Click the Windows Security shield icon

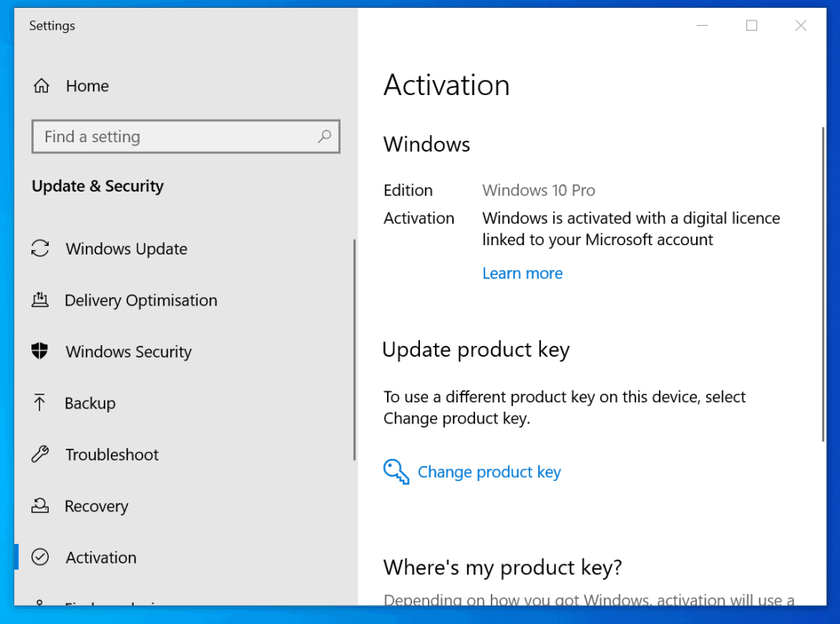coord(40,351)
